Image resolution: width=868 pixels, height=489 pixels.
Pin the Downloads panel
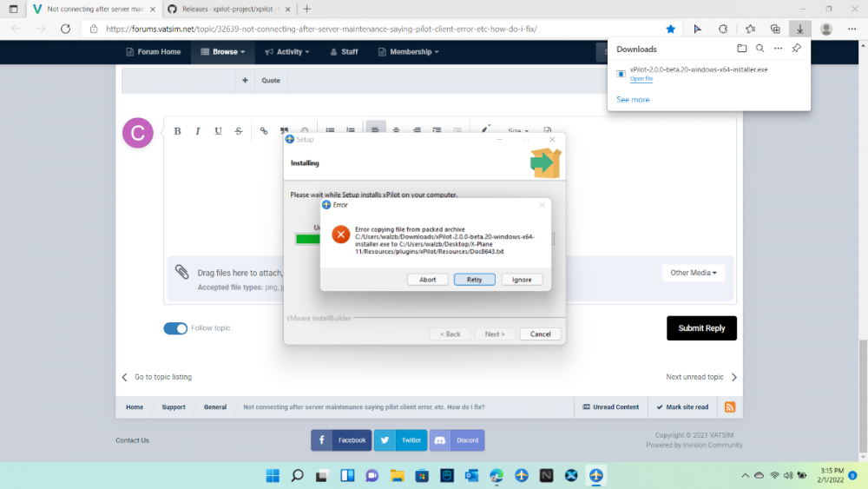point(797,48)
